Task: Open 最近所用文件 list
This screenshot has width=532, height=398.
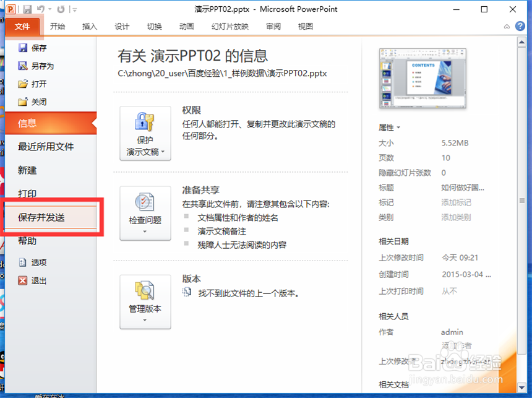Action: [x=46, y=147]
